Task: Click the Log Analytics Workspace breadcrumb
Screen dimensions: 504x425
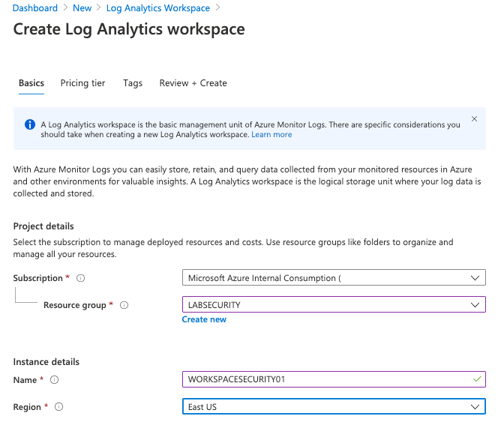Action: pos(158,8)
